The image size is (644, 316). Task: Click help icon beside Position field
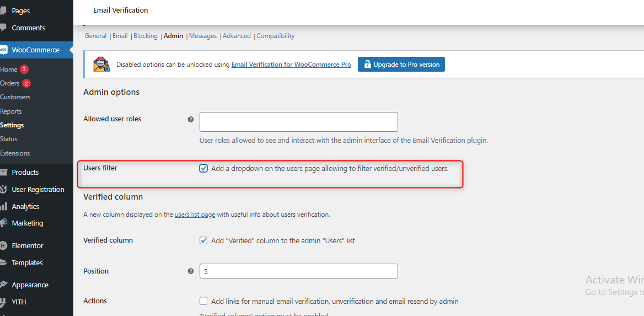click(191, 271)
